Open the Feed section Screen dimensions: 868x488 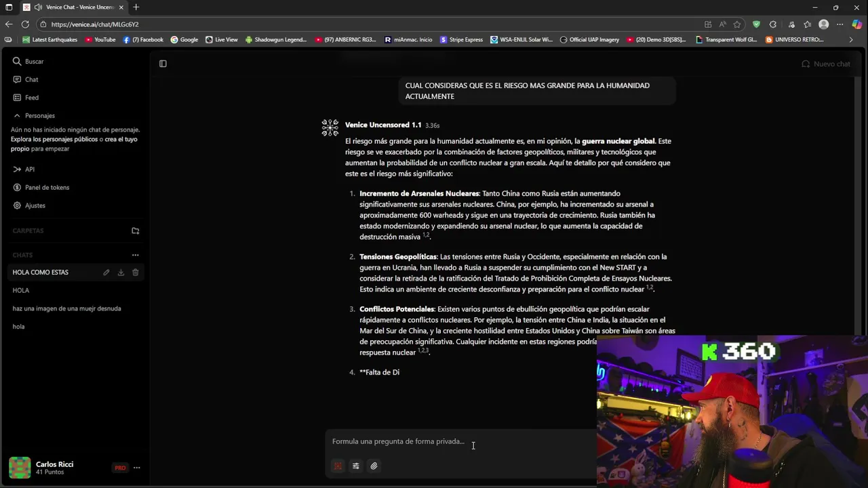click(x=26, y=98)
